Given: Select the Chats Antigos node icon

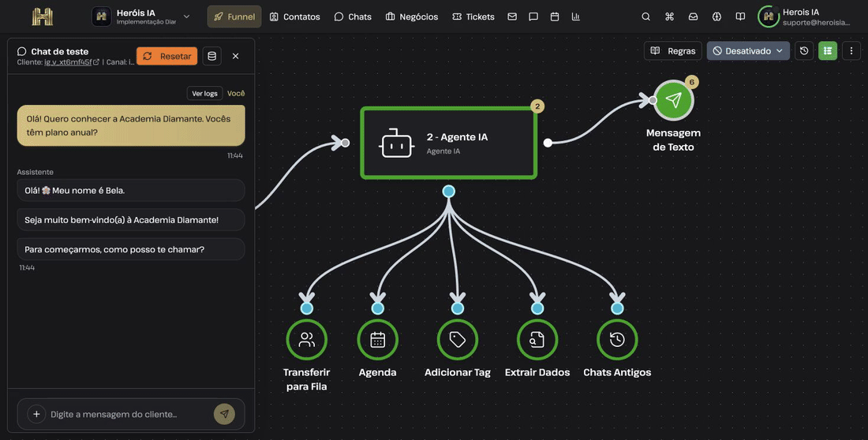Looking at the screenshot, I should [617, 340].
